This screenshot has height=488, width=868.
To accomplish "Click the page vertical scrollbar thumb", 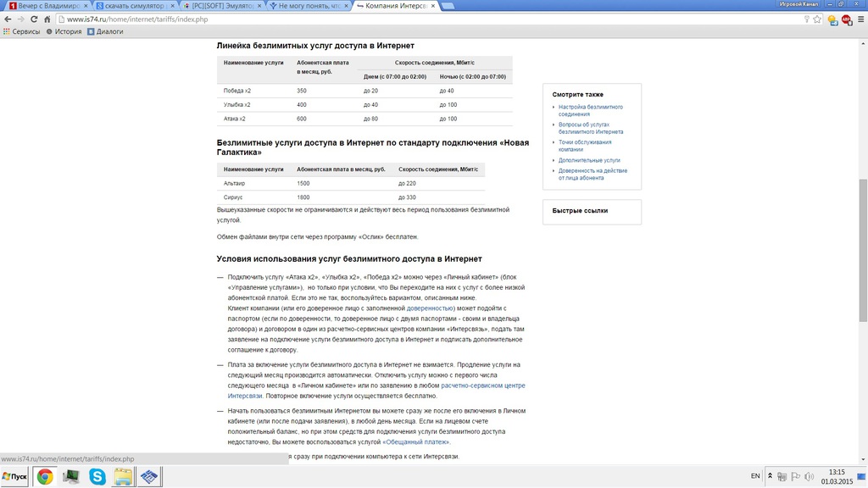I will 863,250.
